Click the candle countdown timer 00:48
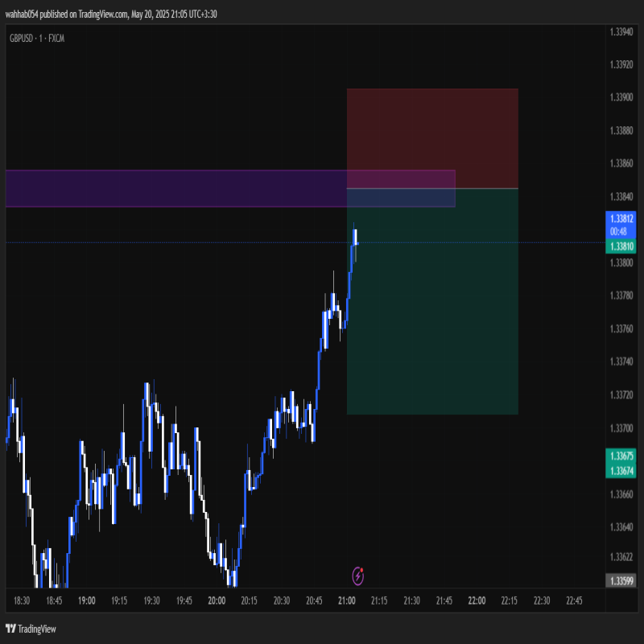Screen dimensions: 644x644 pos(618,232)
